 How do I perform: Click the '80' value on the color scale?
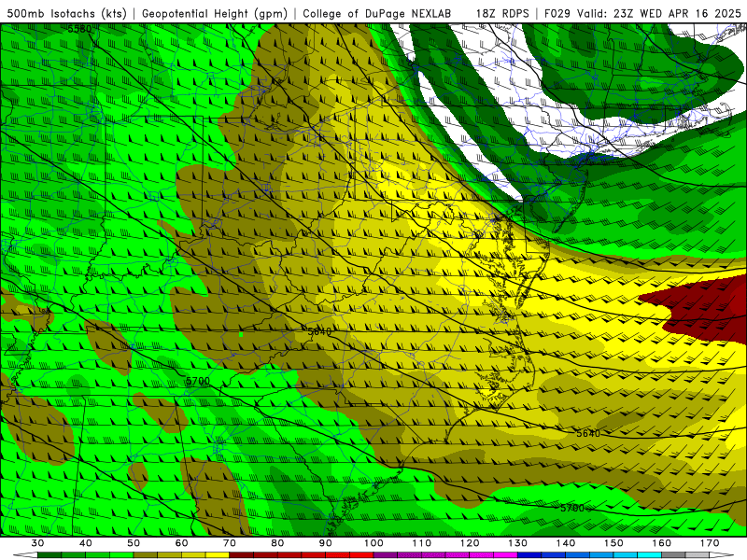(277, 543)
